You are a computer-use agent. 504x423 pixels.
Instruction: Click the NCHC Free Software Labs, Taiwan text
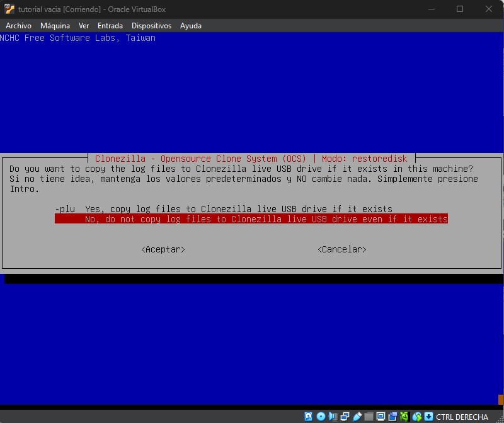pyautogui.click(x=77, y=38)
